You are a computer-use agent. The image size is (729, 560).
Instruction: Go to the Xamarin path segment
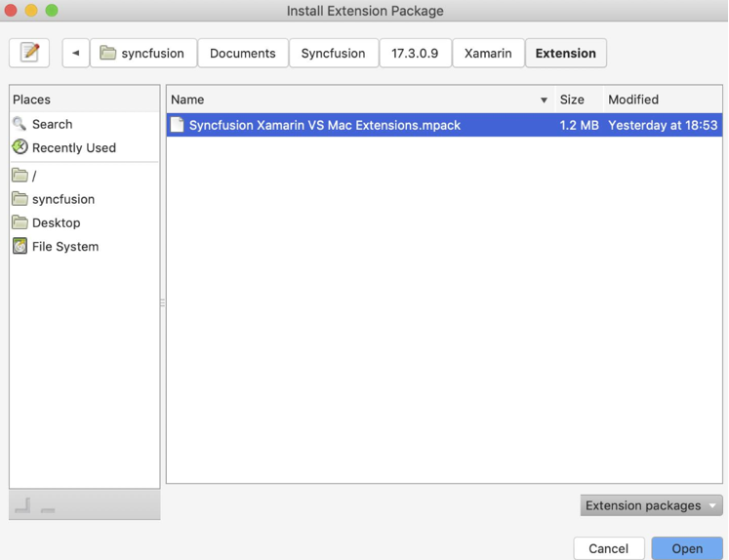[488, 53]
